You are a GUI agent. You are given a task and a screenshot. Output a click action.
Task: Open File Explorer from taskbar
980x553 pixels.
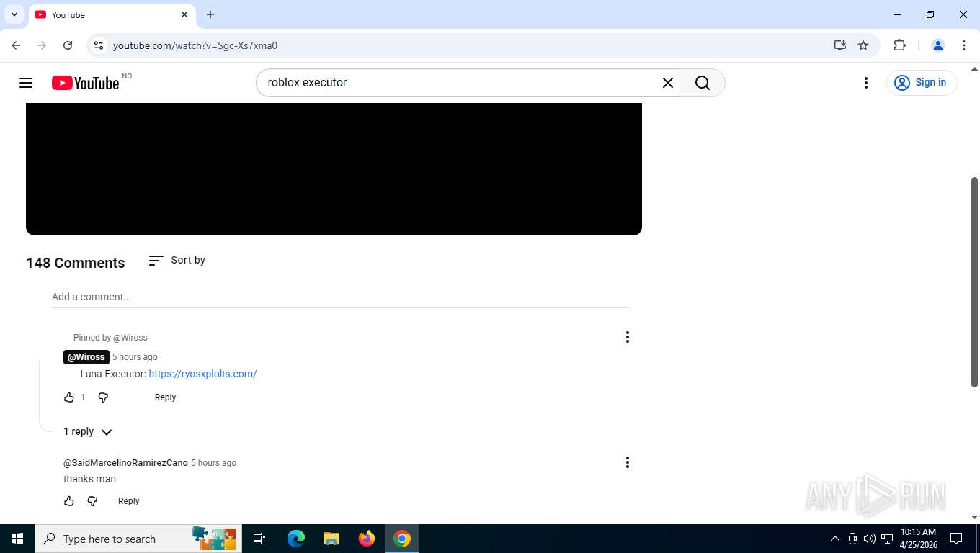tap(331, 539)
